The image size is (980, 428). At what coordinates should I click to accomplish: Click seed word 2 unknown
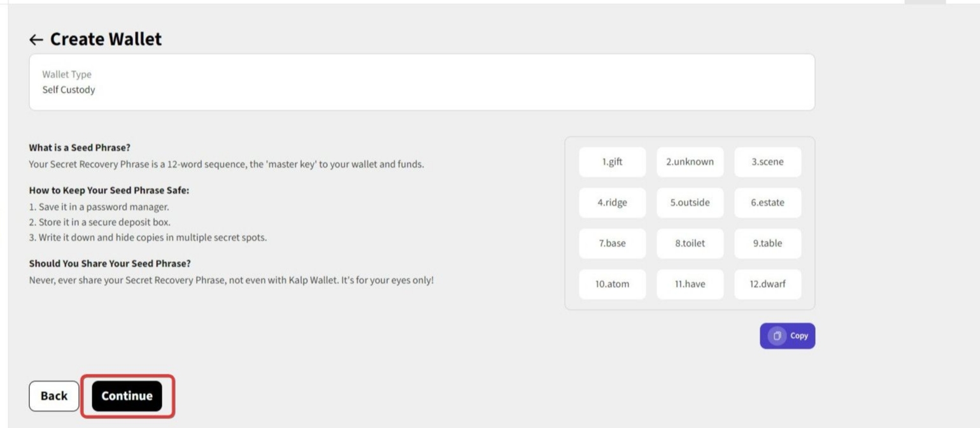point(690,162)
